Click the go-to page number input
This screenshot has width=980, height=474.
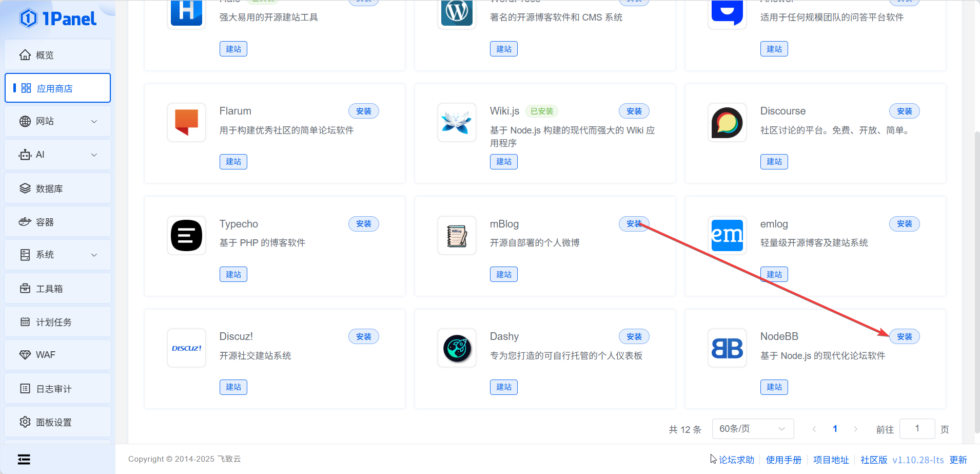tap(917, 429)
